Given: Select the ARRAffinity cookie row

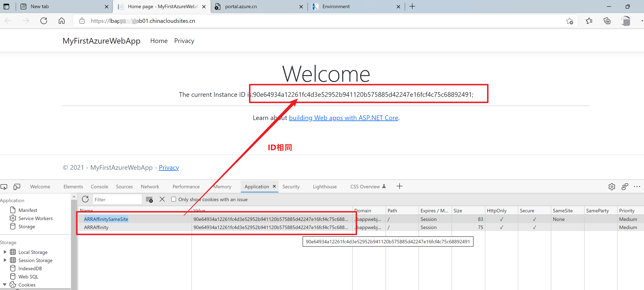Looking at the screenshot, I should pyautogui.click(x=96, y=227).
